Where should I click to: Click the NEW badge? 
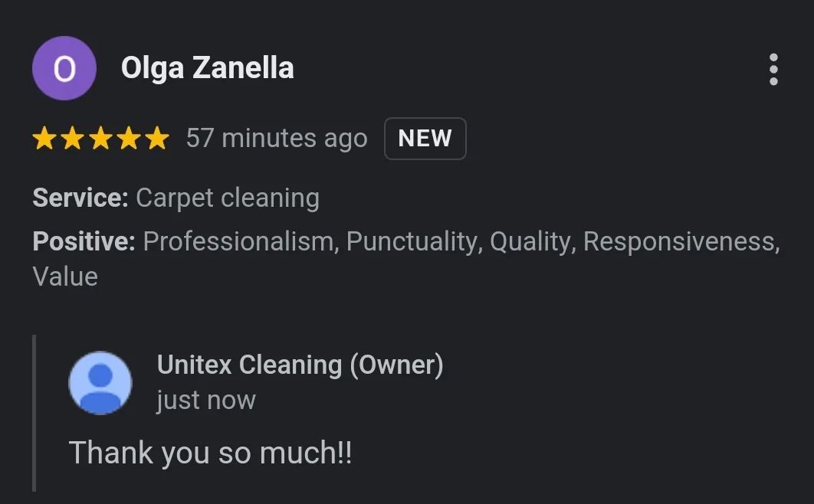click(425, 139)
